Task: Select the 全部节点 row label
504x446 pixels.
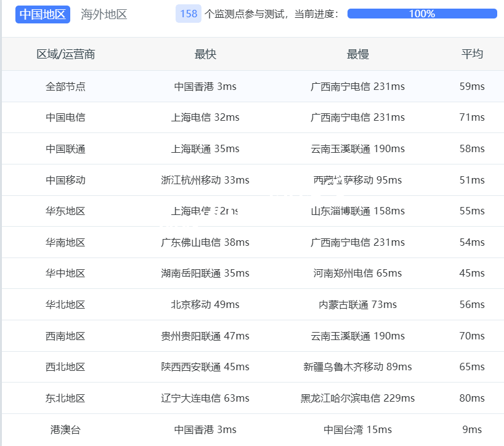Action: tap(65, 86)
